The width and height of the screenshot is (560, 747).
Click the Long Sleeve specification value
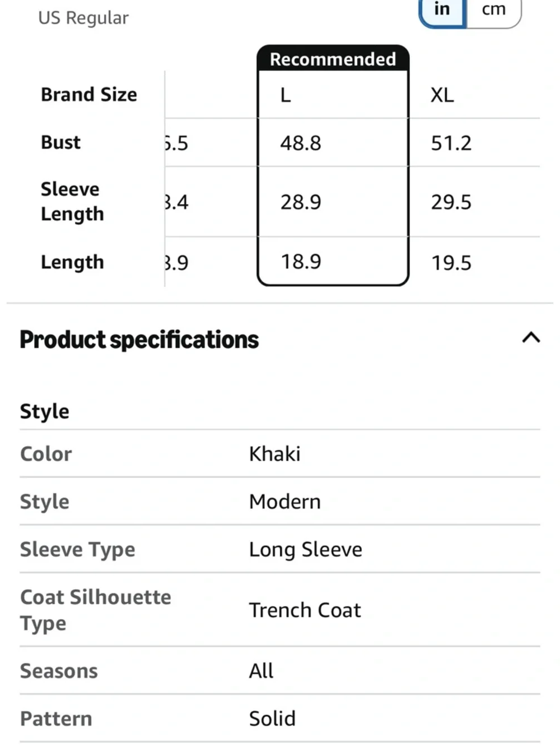[x=306, y=550]
